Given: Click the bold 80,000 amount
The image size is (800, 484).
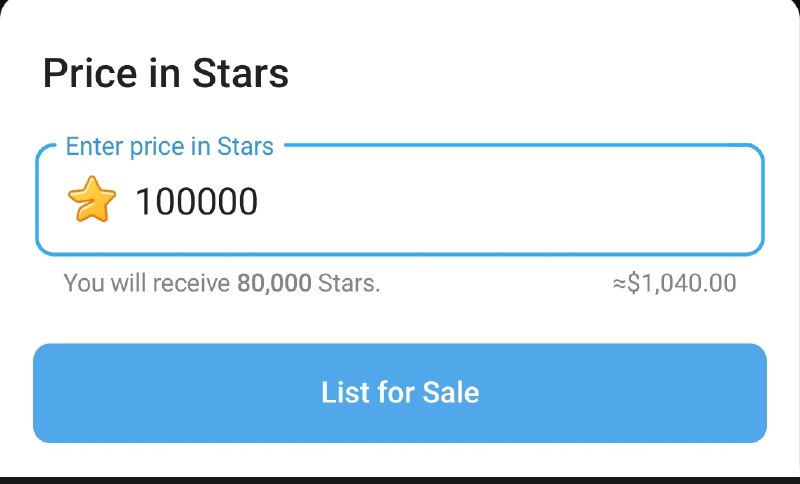Looking at the screenshot, I should (x=274, y=283).
